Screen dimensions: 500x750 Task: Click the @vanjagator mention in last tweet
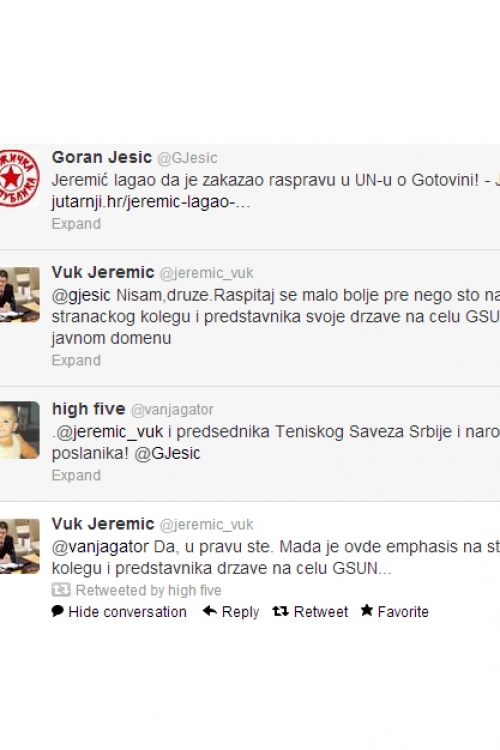click(100, 546)
